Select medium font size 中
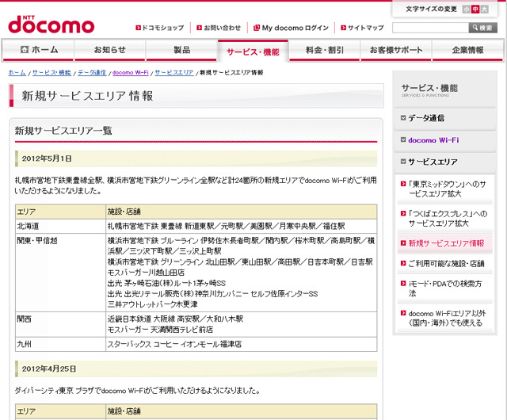 475,10
